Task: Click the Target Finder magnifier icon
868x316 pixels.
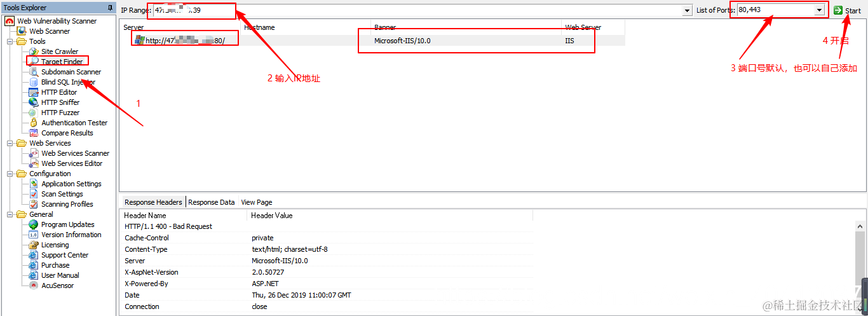Action: [x=34, y=62]
